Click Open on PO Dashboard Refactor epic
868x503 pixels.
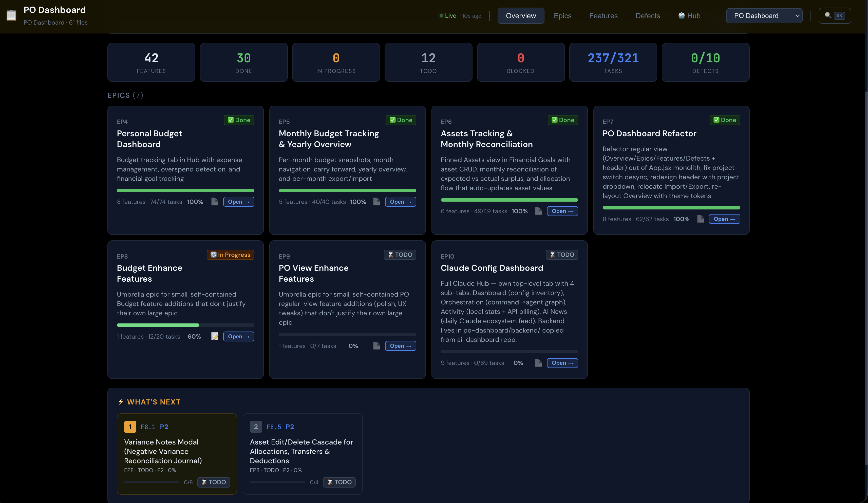724,219
